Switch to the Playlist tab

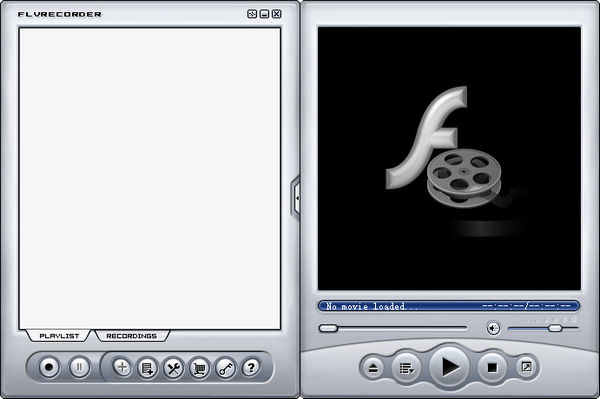point(59,336)
